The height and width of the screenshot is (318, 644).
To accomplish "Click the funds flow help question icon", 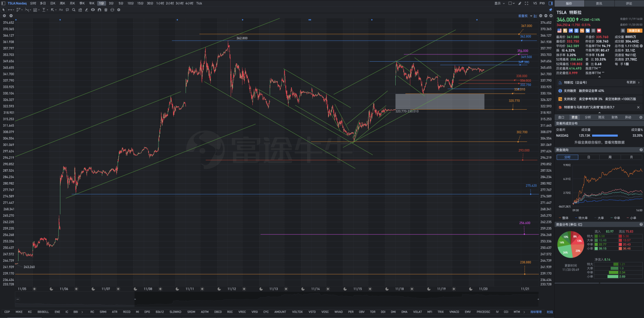I will pyautogui.click(x=641, y=150).
